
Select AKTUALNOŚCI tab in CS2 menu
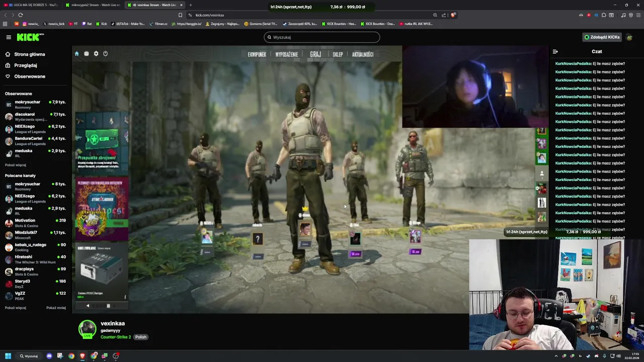(x=363, y=54)
